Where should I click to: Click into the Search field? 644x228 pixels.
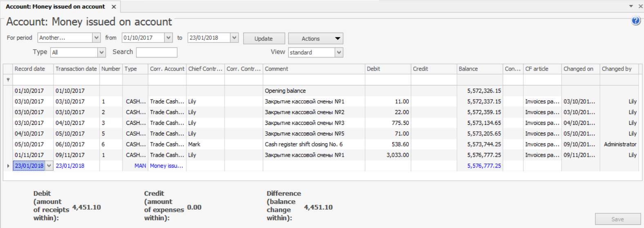coord(156,53)
